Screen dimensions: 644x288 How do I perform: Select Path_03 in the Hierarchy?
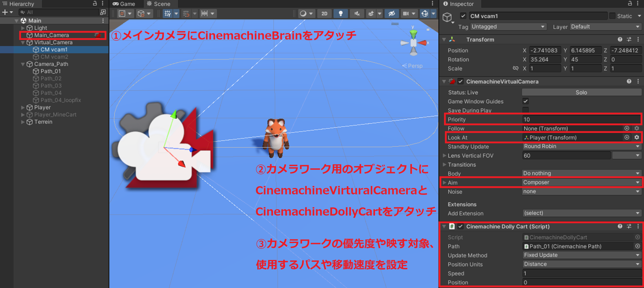point(51,85)
